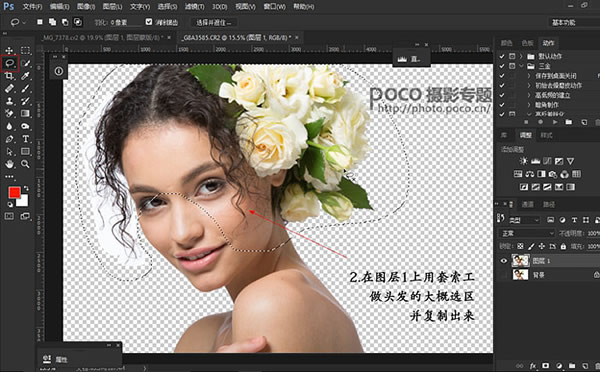Select the Lasso tool in toolbox
The height and width of the screenshot is (372, 600).
click(10, 63)
